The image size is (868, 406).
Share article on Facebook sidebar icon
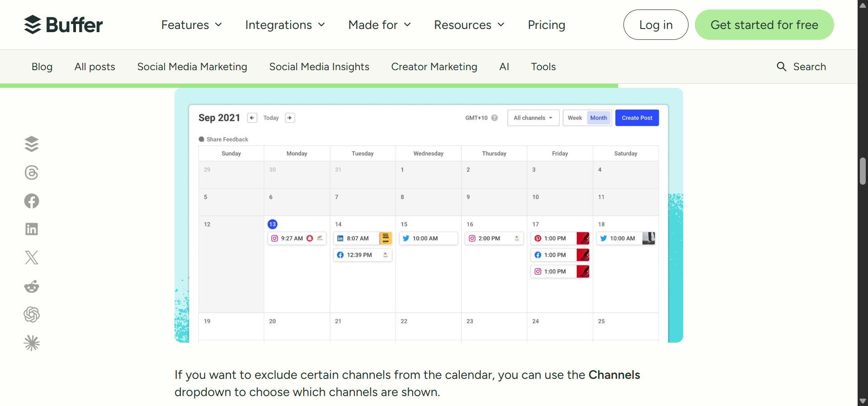point(32,201)
